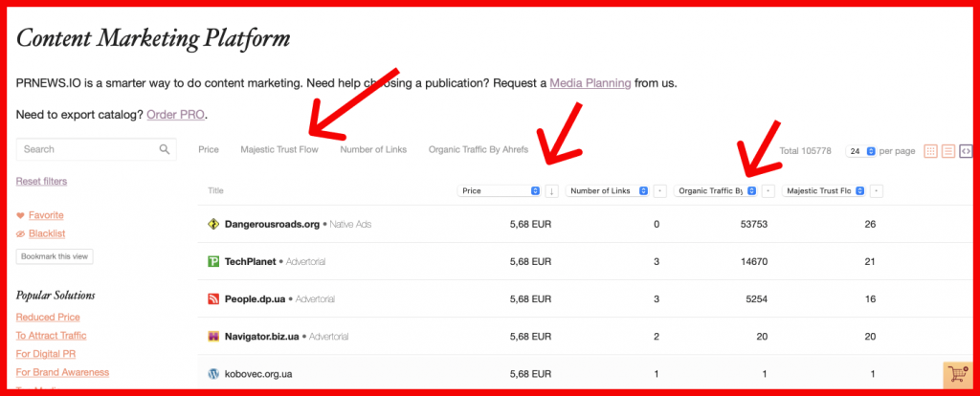Image resolution: width=980 pixels, height=396 pixels.
Task: Open the Blacklist link
Action: pyautogui.click(x=47, y=233)
